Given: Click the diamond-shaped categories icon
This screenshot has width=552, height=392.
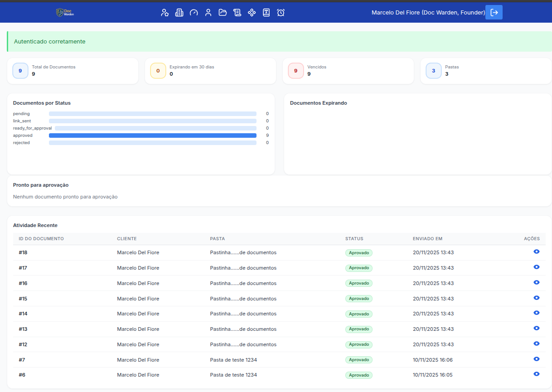Looking at the screenshot, I should click(252, 12).
